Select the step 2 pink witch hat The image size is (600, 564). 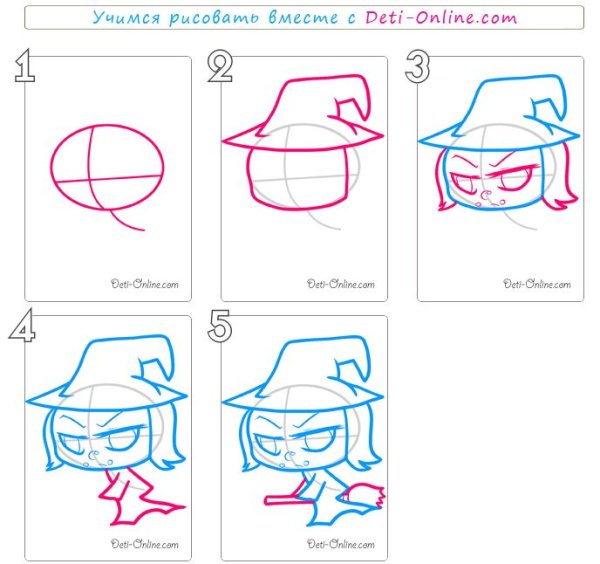click(303, 112)
